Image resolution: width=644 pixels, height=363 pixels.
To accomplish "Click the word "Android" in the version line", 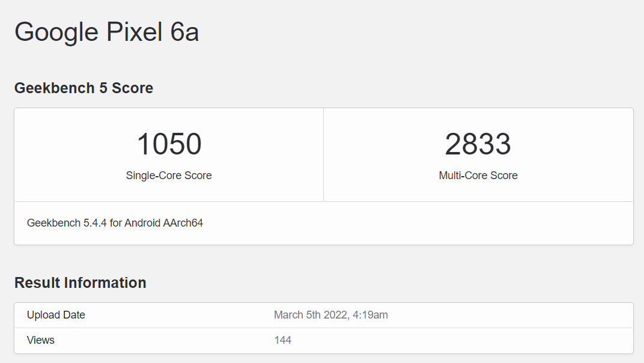I will point(142,223).
